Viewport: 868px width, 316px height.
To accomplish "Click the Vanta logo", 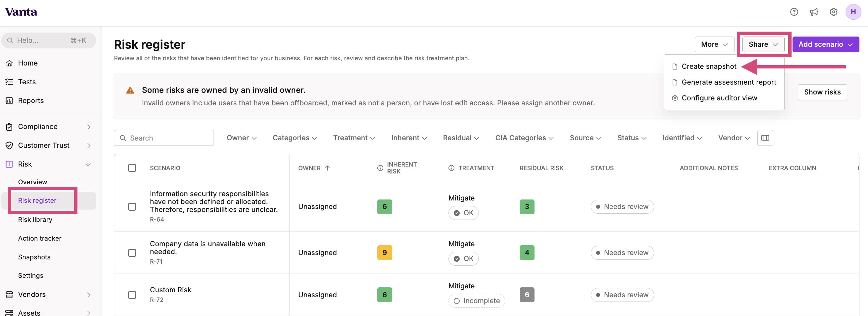I will click(21, 12).
